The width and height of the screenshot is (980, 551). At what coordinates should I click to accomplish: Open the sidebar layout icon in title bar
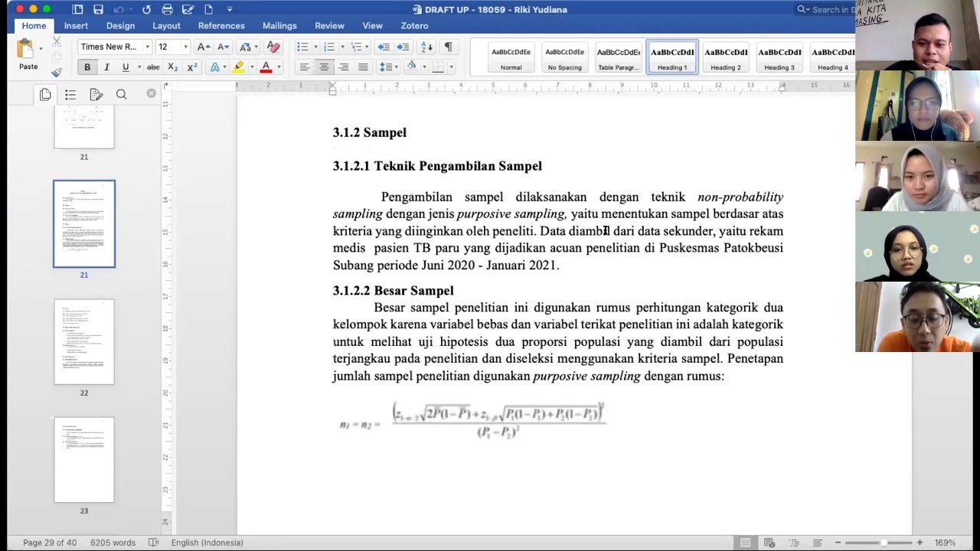pyautogui.click(x=77, y=9)
